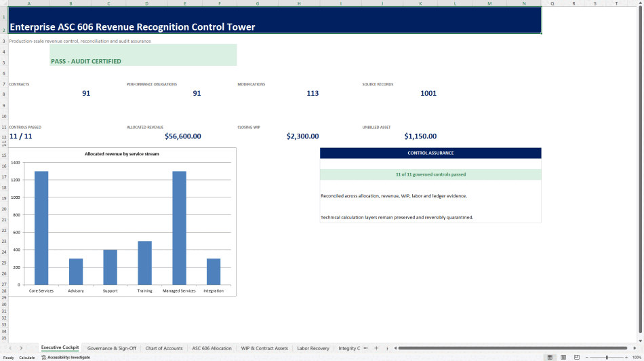Click the zoom out minus icon
644x361 pixels.
click(586, 358)
